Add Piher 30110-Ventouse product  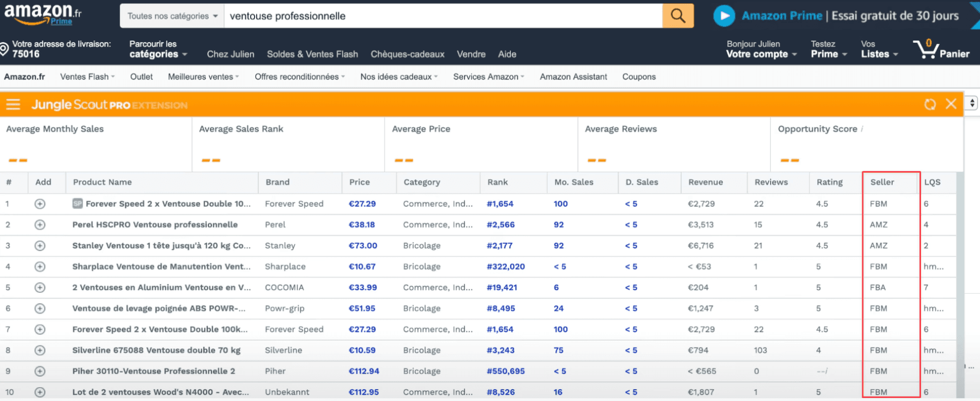click(x=40, y=371)
